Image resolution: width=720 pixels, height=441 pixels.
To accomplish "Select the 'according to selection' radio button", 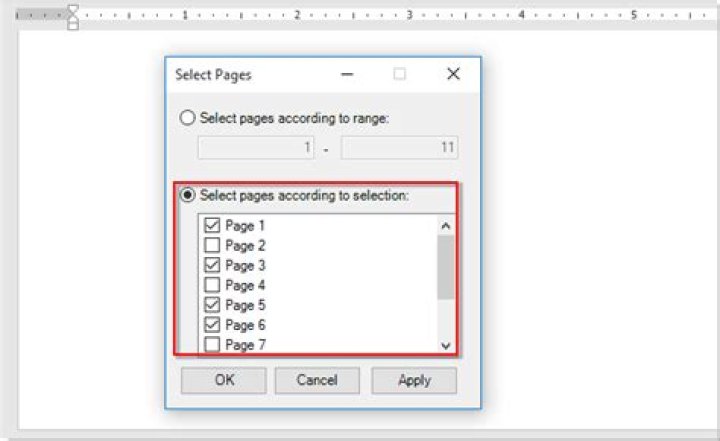I will coord(188,195).
